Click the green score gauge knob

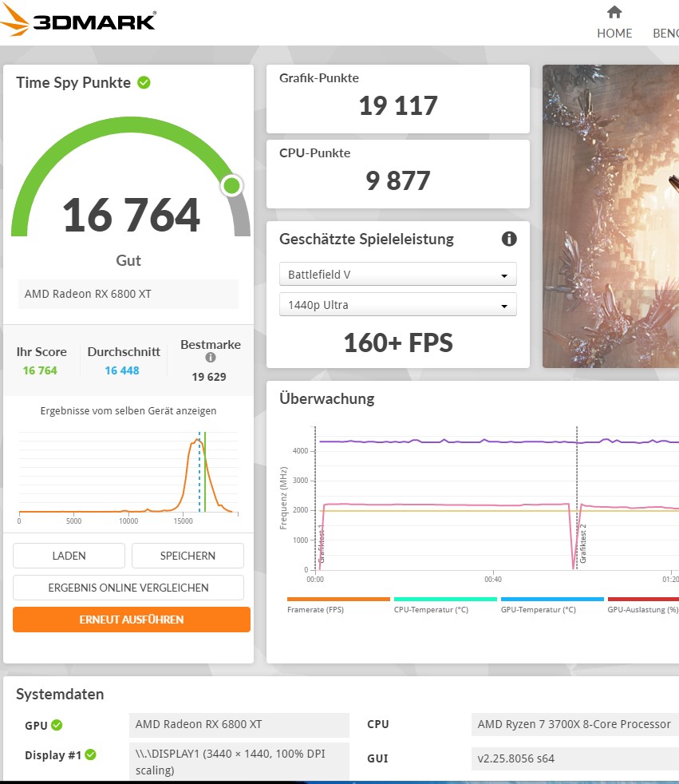click(x=231, y=186)
